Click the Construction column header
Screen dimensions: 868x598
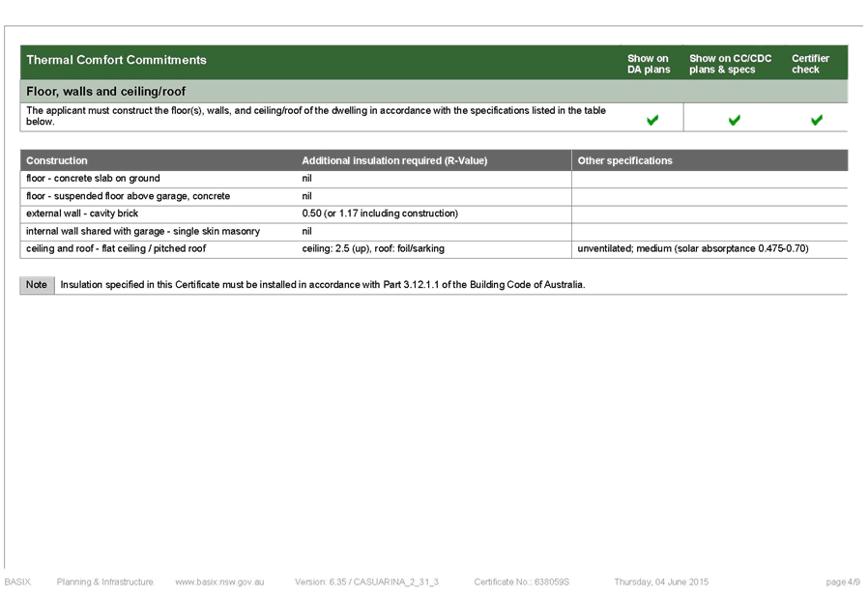(56, 160)
